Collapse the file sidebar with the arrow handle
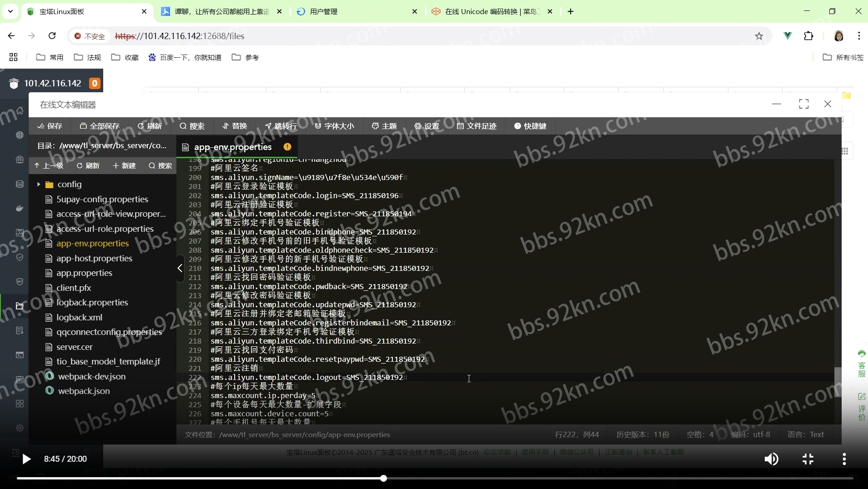 (180, 268)
